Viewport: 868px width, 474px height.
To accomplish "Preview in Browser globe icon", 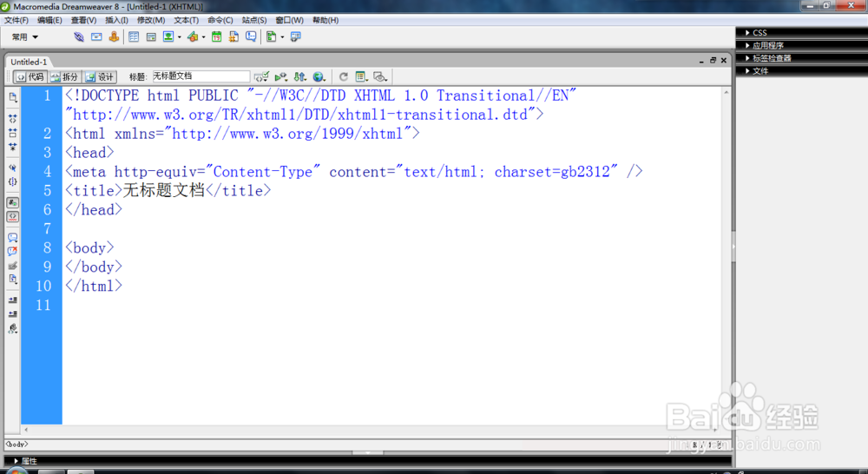I will [319, 77].
